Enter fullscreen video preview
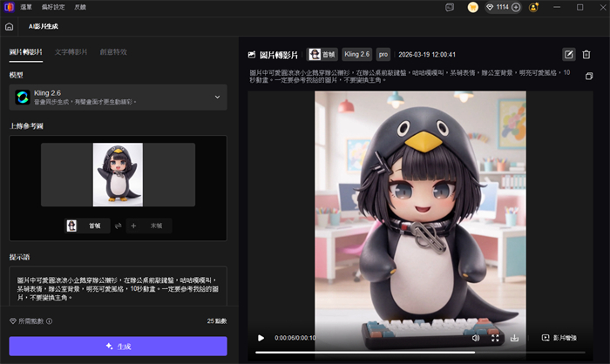Viewport: 610px width, 364px height. (x=495, y=338)
